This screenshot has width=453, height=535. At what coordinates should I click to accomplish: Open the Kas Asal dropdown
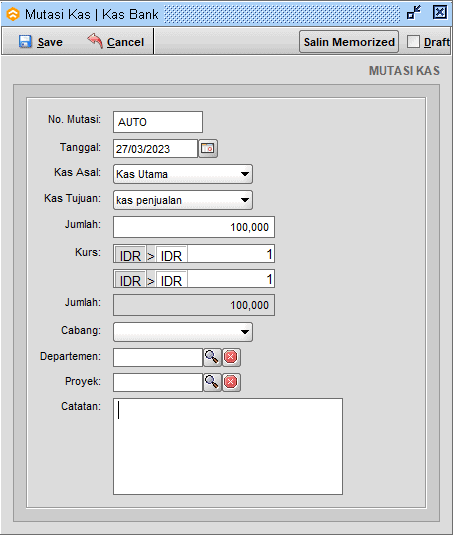(x=183, y=174)
